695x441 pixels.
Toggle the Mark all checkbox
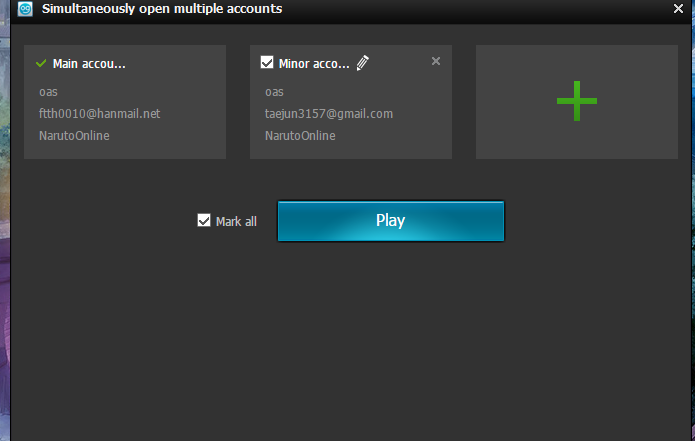click(204, 221)
